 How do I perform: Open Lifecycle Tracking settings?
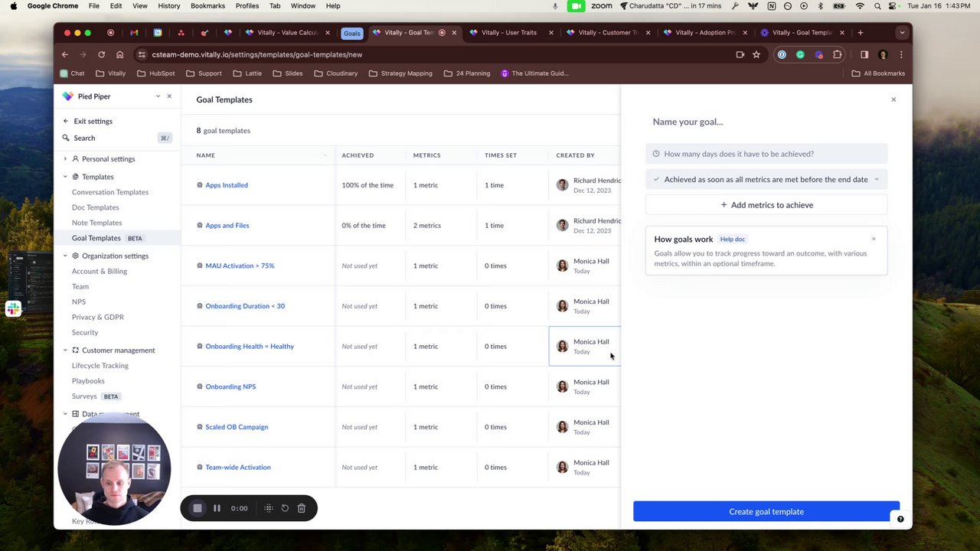(x=100, y=365)
